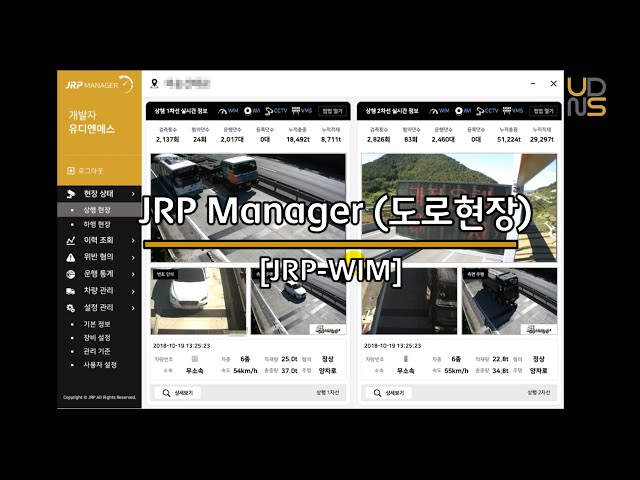This screenshot has width=640, height=480.
Task: Open the lane 2 front truck image
Action: pos(409,301)
